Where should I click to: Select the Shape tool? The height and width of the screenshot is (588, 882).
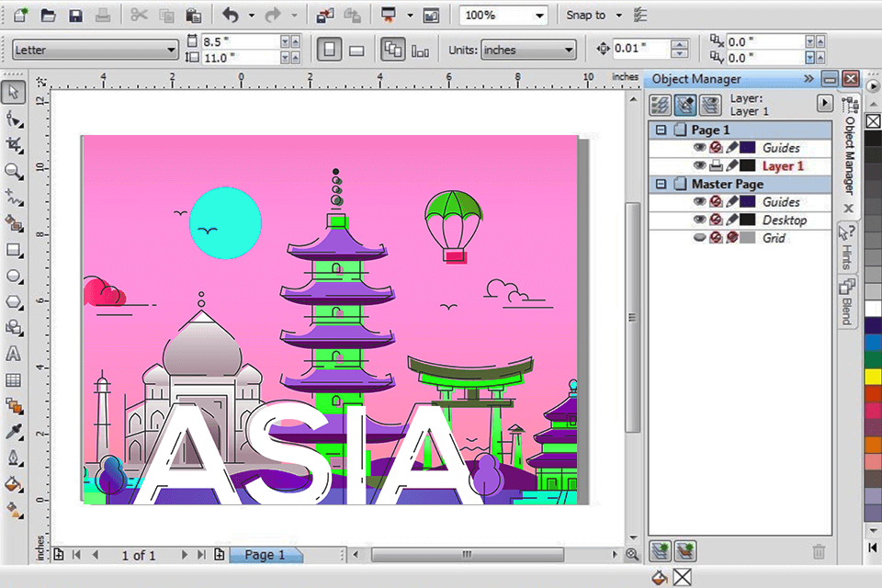pyautogui.click(x=13, y=118)
